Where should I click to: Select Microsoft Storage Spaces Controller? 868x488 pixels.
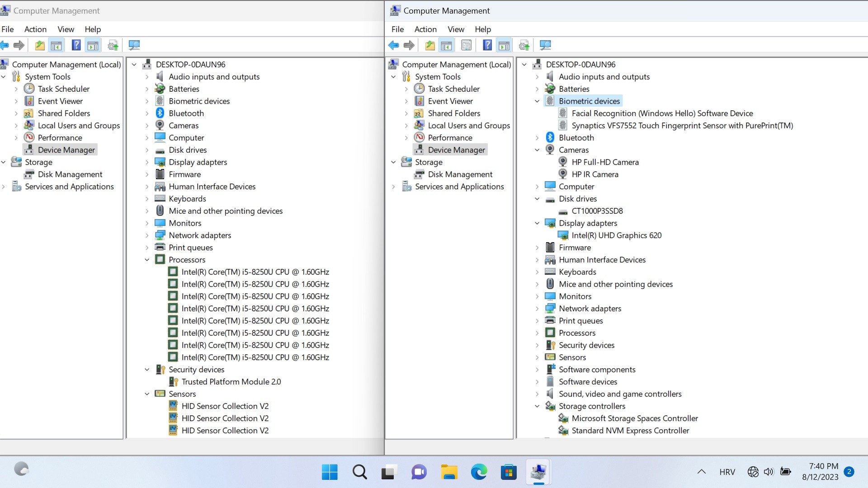pos(635,418)
